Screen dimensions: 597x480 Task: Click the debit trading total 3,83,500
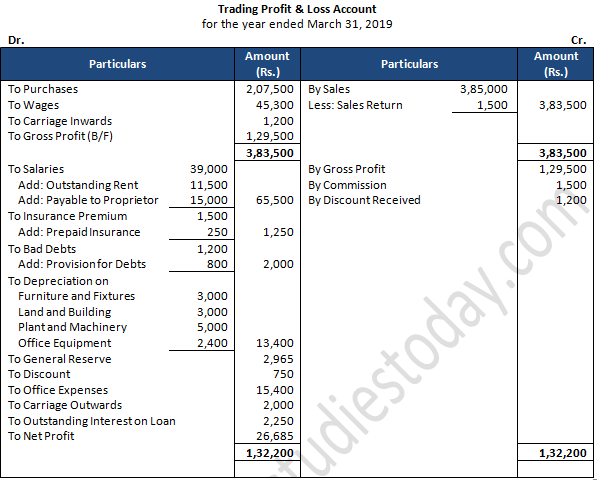tap(270, 153)
